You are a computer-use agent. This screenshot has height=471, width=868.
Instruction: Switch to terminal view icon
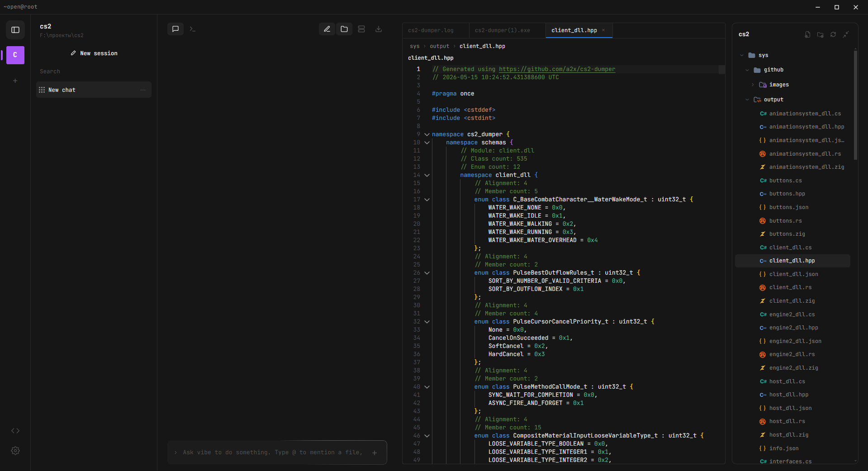click(x=193, y=29)
